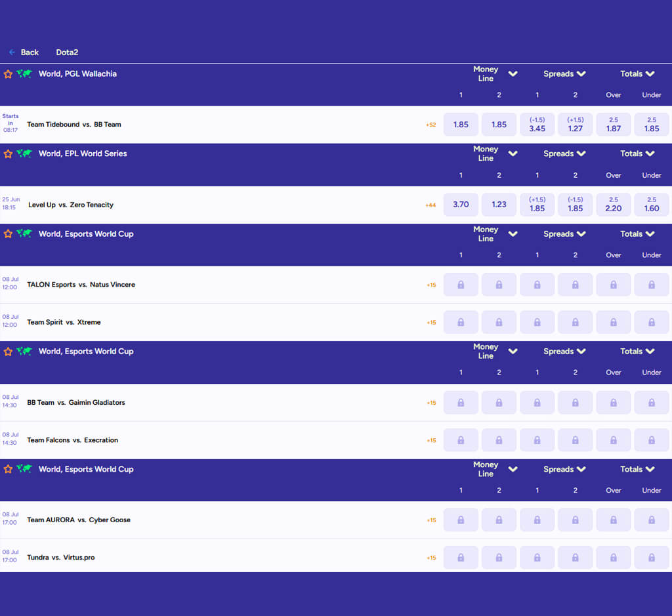This screenshot has width=672, height=616.
Task: Open the Team Falcons vs. Execration match
Action: tap(72, 440)
